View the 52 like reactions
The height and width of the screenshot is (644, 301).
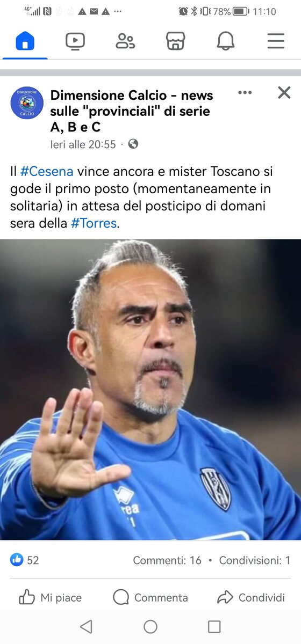[x=25, y=560]
